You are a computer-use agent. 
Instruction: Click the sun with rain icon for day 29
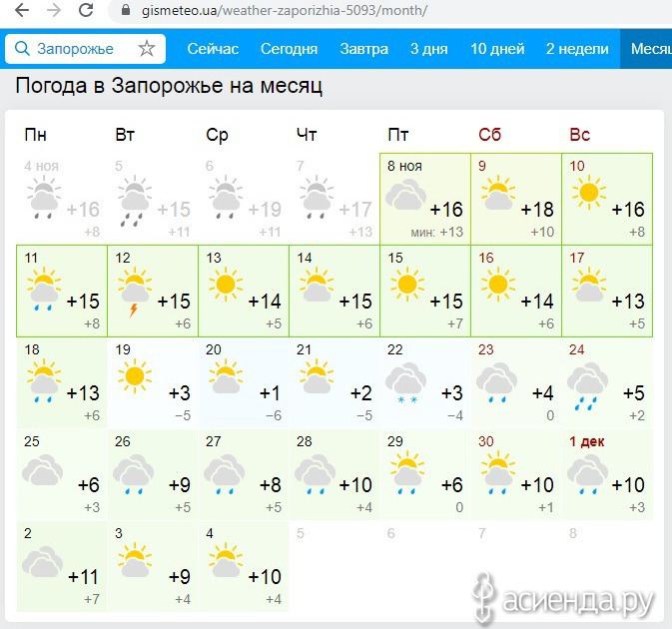(407, 472)
